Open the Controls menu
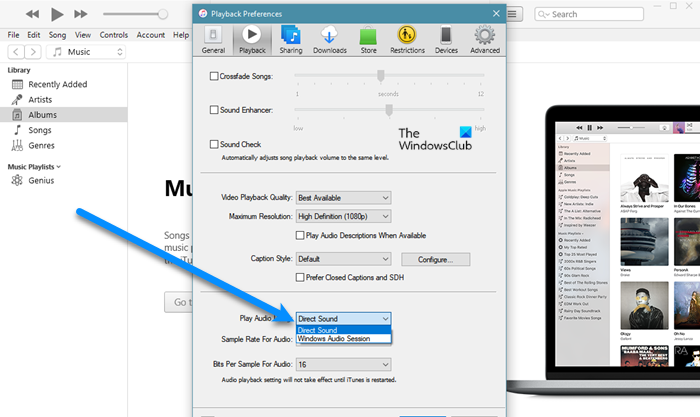This screenshot has height=417, width=700. click(113, 35)
